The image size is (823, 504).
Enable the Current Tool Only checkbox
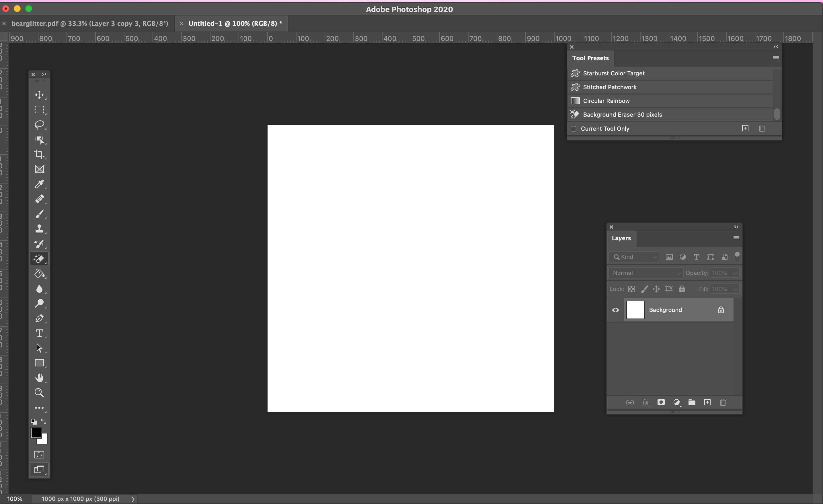tap(573, 129)
